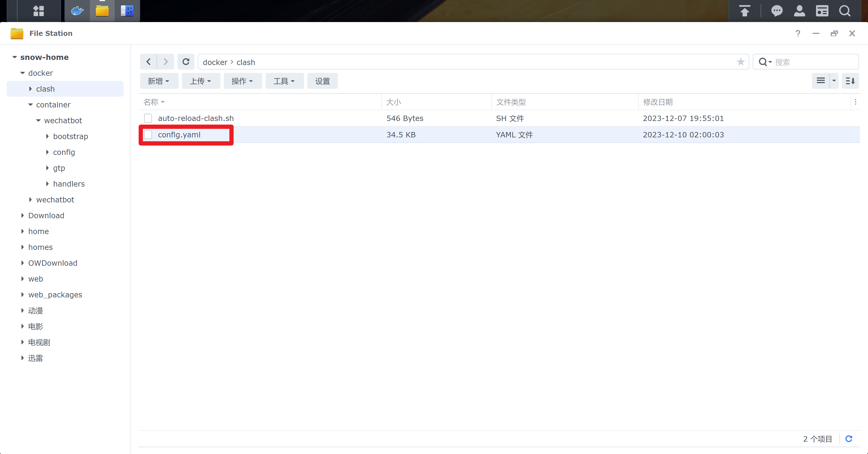Viewport: 868px width, 454px height.
Task: Switch to list view mode
Action: (821, 81)
